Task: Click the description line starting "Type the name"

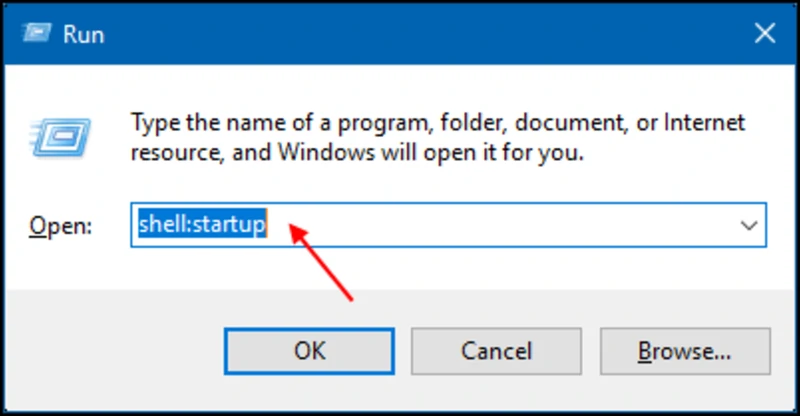Action: (438, 125)
